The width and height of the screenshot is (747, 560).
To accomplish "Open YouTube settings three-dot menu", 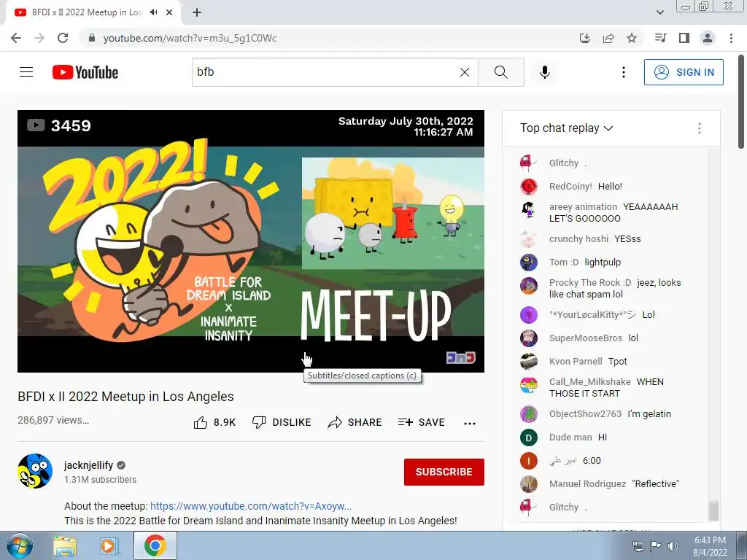I will [x=623, y=72].
